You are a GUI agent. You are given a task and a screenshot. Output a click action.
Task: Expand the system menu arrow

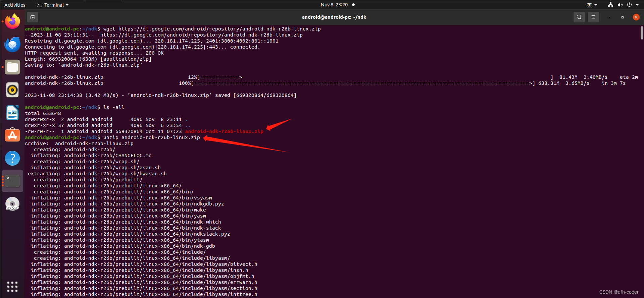point(637,5)
